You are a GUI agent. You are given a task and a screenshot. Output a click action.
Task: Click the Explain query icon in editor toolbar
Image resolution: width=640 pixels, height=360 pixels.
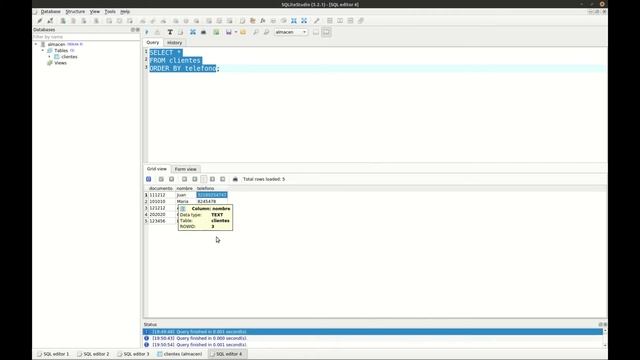coord(157,32)
